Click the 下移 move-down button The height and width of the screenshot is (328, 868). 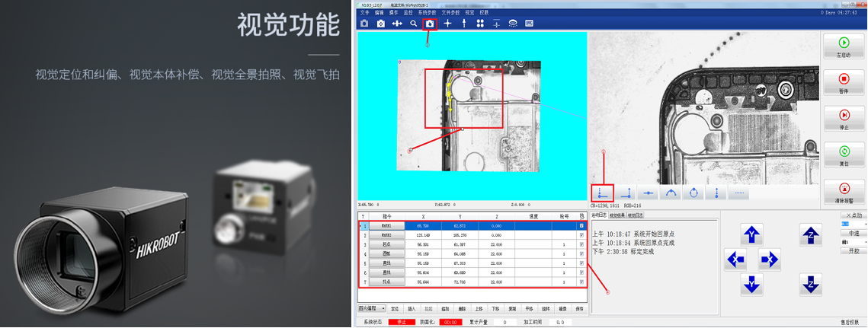[495, 309]
